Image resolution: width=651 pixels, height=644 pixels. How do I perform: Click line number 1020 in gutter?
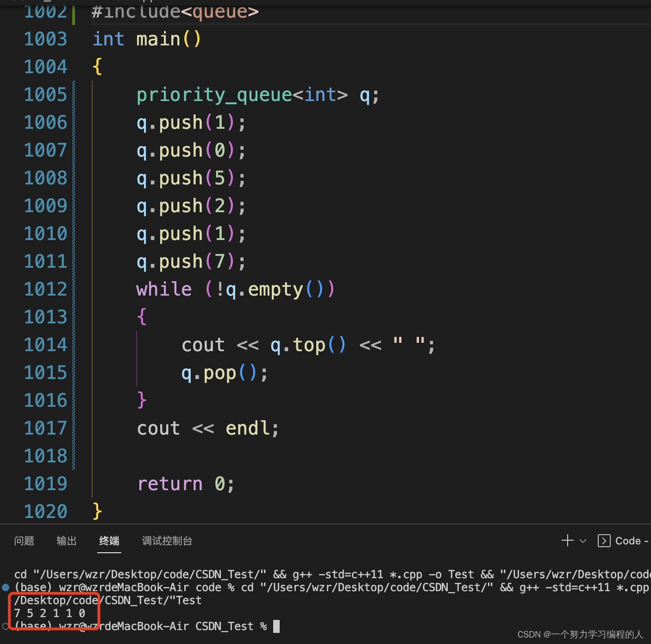45,511
